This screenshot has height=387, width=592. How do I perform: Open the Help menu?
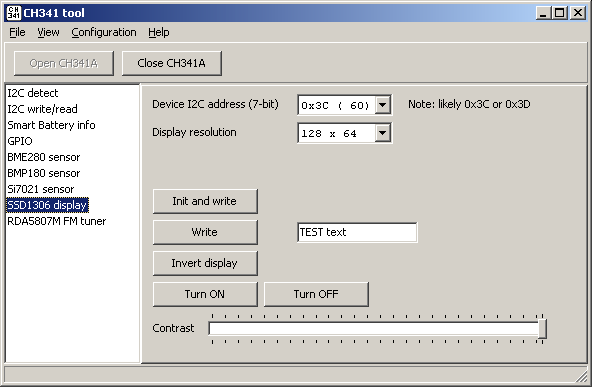[159, 32]
